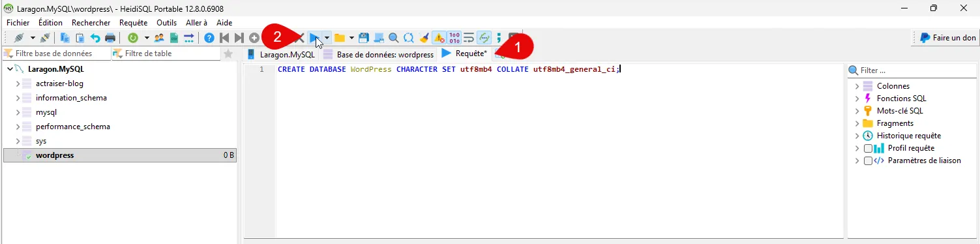Toggle wrap long lines icon
980x244 pixels.
(x=469, y=38)
